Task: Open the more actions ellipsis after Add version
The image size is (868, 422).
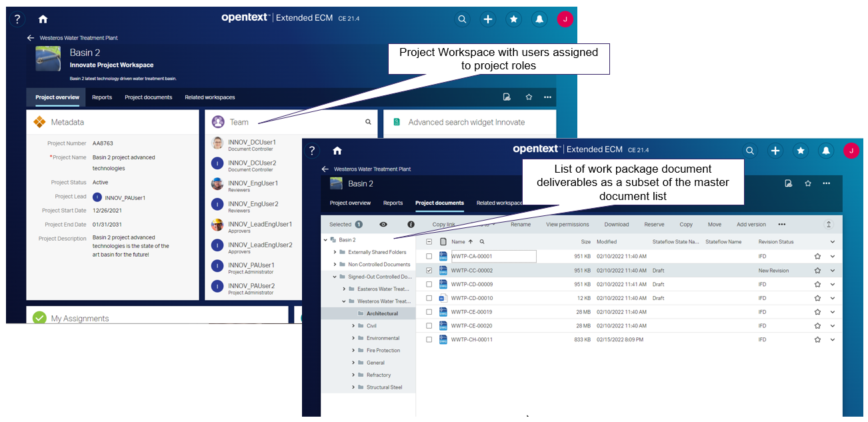Action: [782, 225]
